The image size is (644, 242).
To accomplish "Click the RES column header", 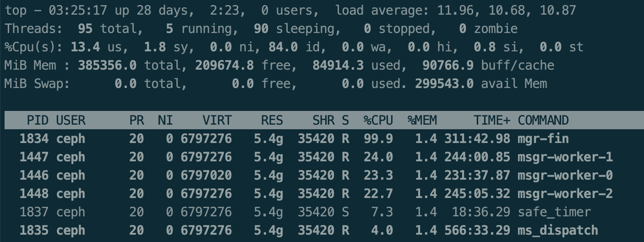I will [x=272, y=121].
